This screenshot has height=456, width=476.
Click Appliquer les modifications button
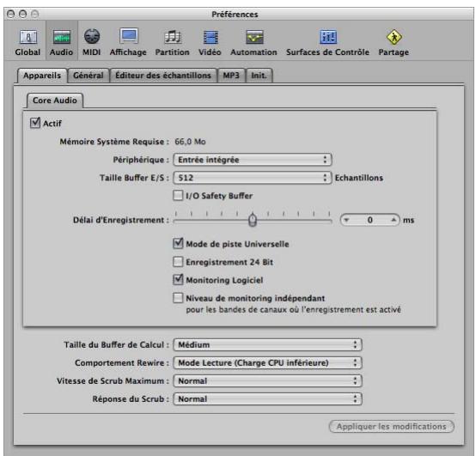392,427
